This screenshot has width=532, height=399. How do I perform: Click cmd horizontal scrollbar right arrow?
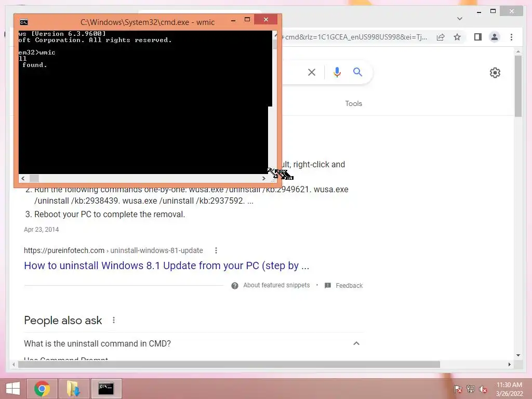pyautogui.click(x=263, y=179)
